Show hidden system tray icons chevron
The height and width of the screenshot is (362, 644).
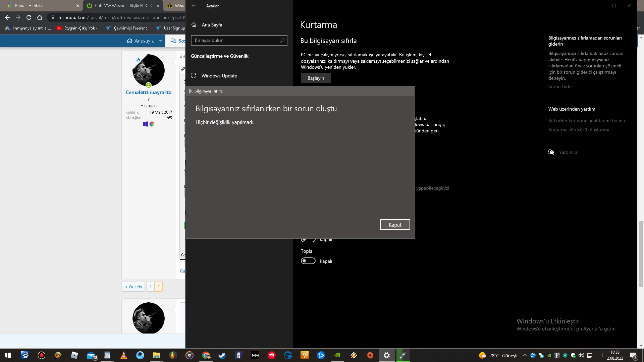(x=525, y=355)
